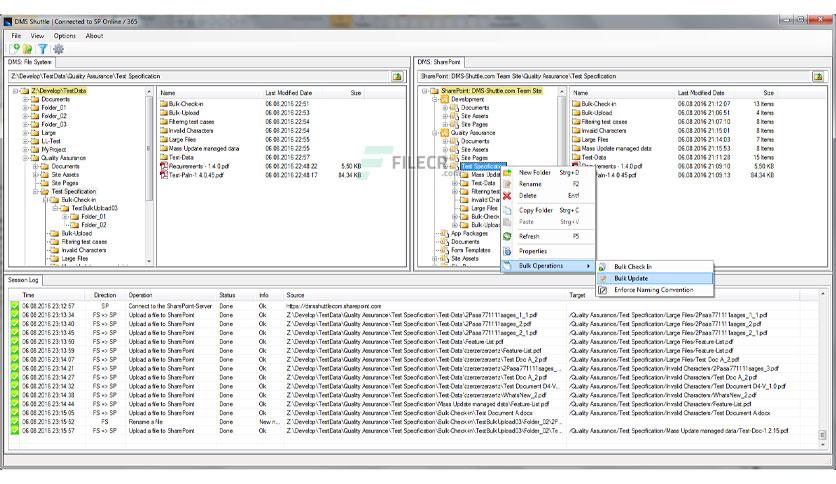Click the PDF icon of Requirements - 1.4.0.pdf in File System list
Screen dimensions: 836x484
click(164, 166)
